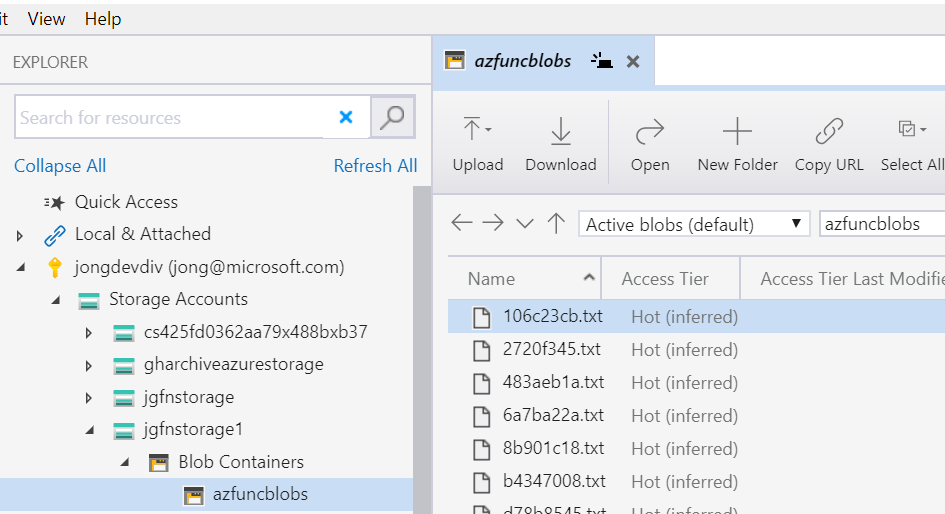The image size is (945, 514).
Task: Click the search magnifier button
Action: point(393,117)
